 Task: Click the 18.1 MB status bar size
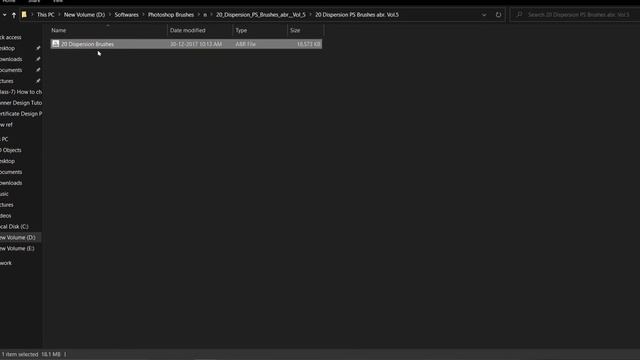pos(51,354)
